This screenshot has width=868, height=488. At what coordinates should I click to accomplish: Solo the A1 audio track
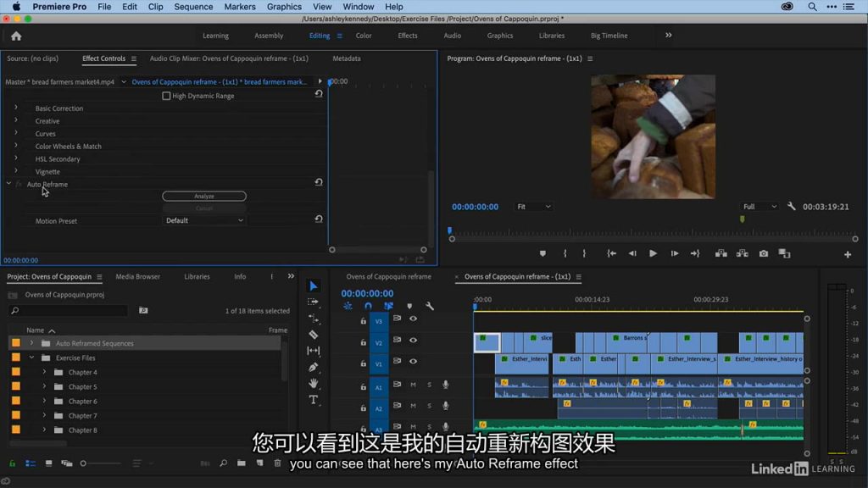(x=429, y=385)
